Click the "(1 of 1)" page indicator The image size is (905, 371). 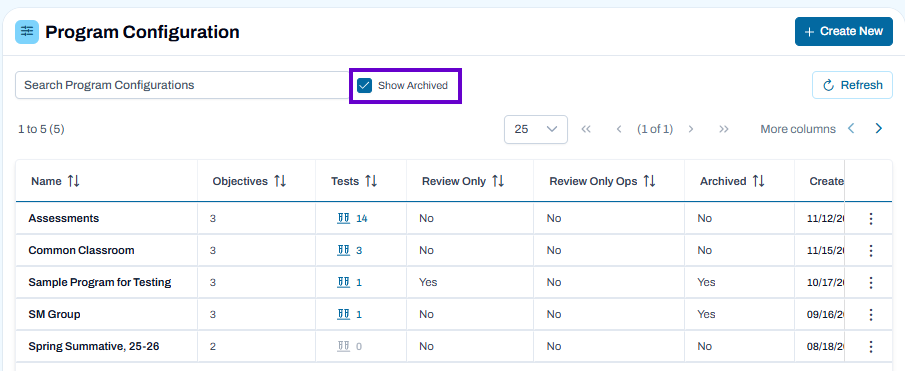[655, 129]
